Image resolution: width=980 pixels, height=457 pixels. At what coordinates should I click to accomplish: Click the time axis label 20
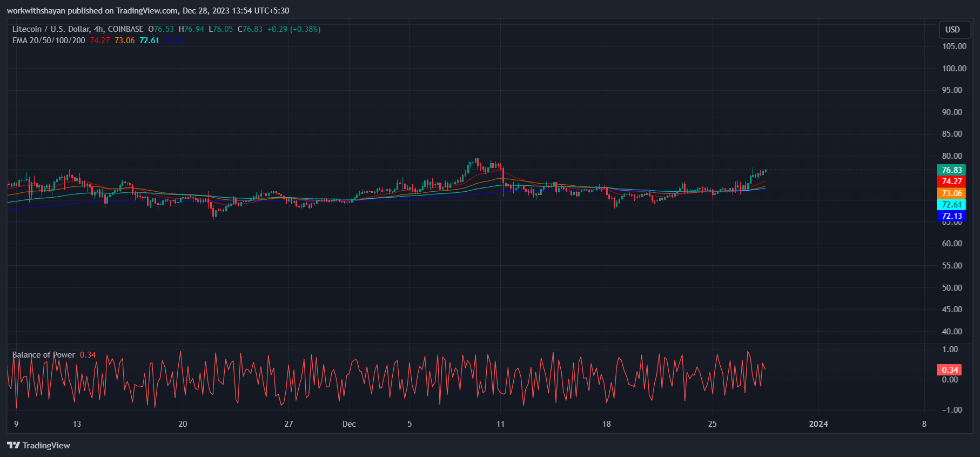click(183, 424)
